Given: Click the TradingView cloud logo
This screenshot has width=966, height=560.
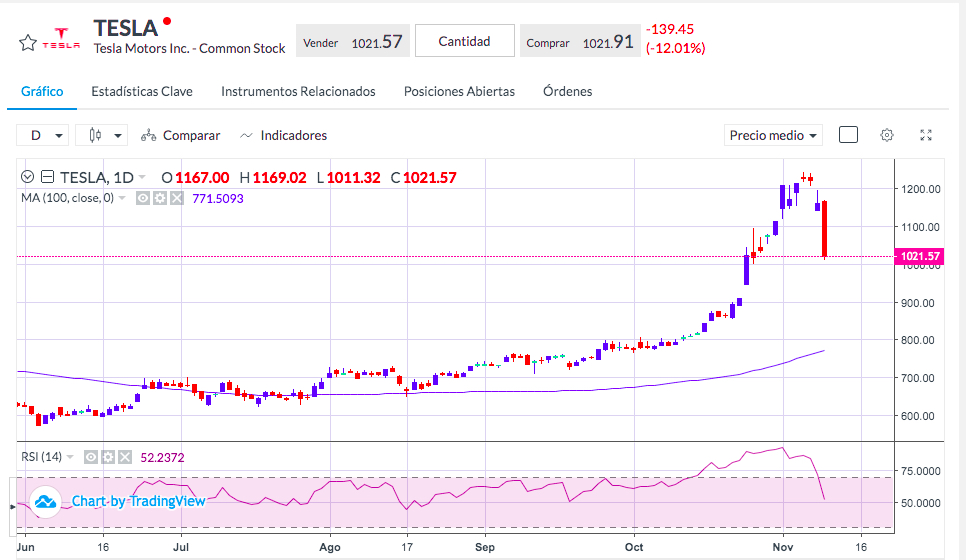Looking at the screenshot, I should click(x=45, y=501).
